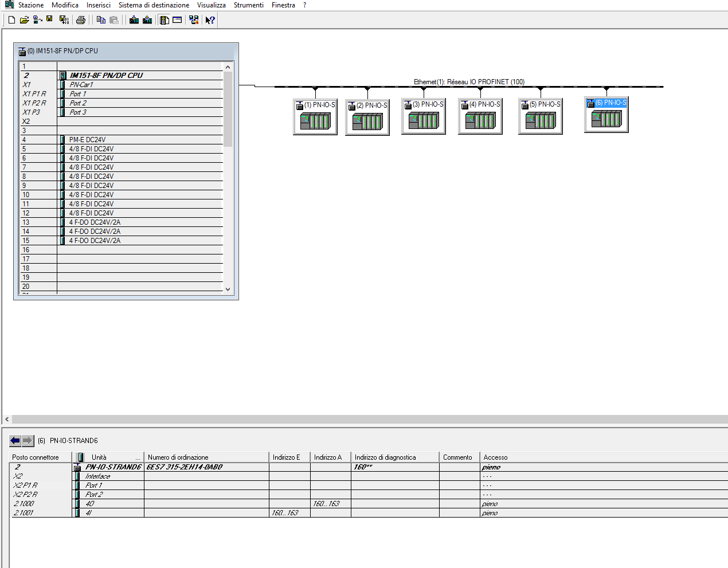Open the Stazione menu
728x568 pixels.
[x=31, y=5]
